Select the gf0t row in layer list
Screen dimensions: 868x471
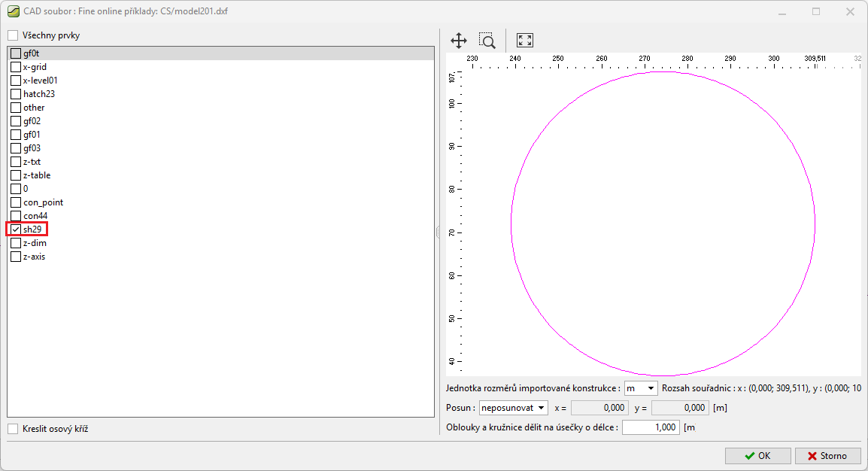click(x=32, y=53)
